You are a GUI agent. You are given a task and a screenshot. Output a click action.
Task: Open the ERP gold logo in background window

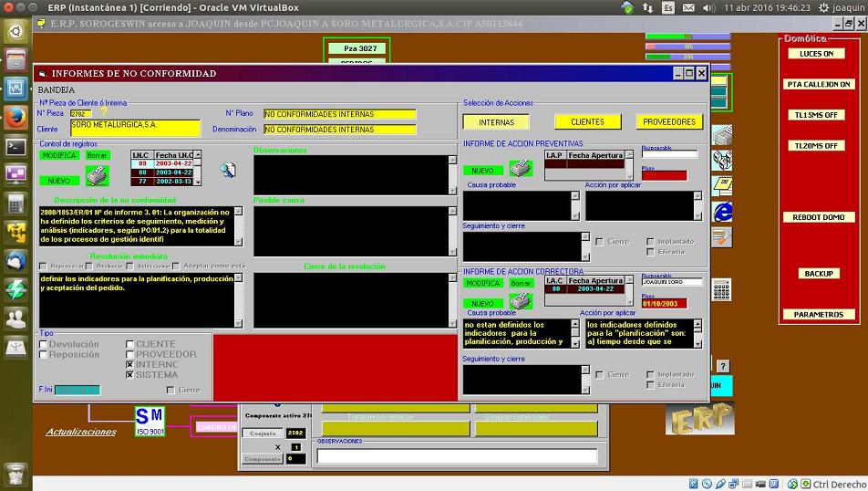click(700, 419)
